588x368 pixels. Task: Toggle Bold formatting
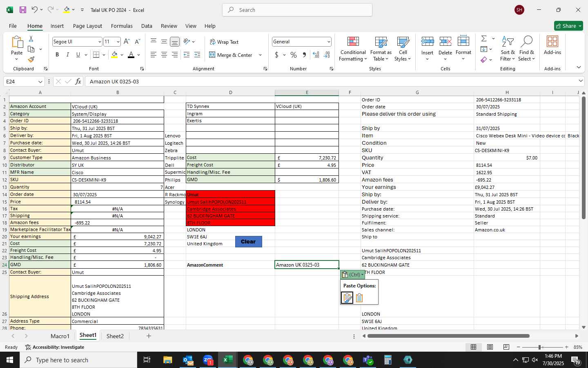coord(57,55)
